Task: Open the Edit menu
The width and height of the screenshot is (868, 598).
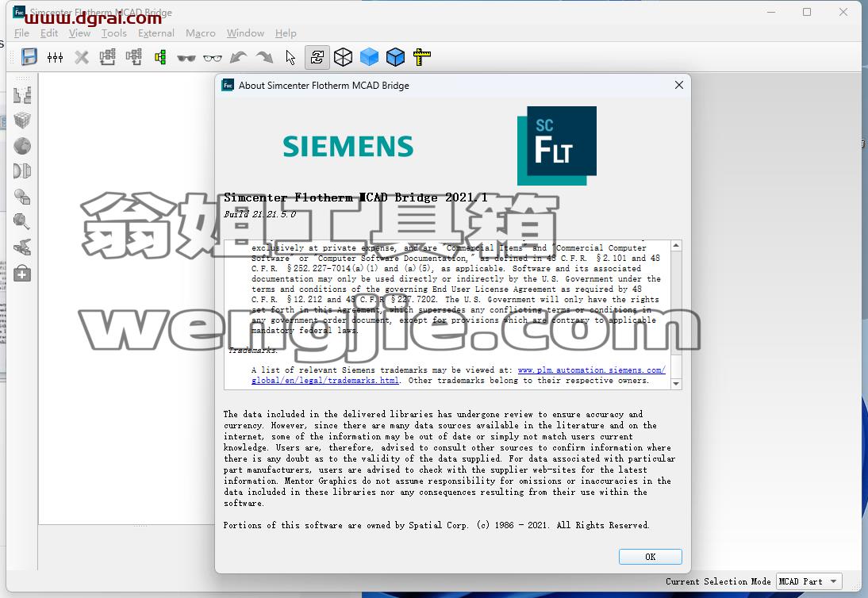Action: click(49, 33)
